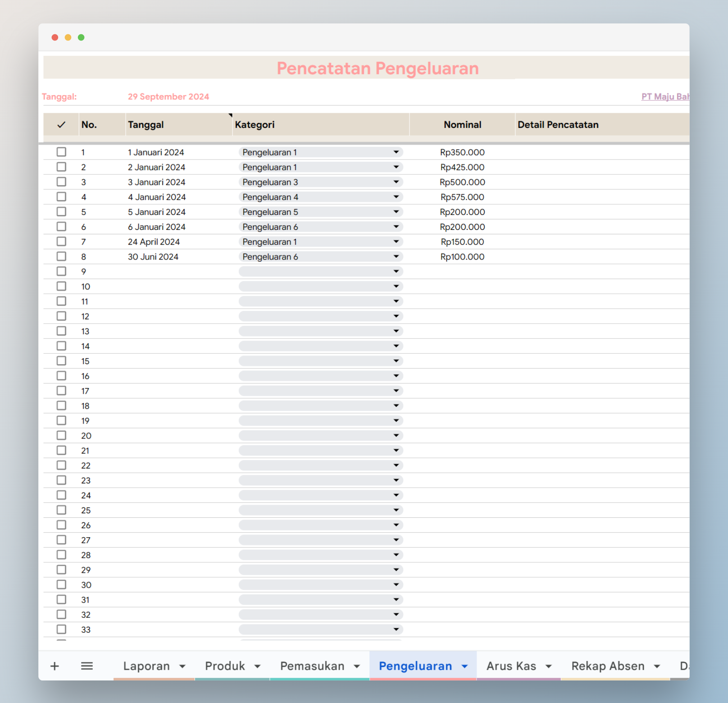Image resolution: width=728 pixels, height=703 pixels.
Task: Open the all sheets list icon
Action: click(87, 666)
